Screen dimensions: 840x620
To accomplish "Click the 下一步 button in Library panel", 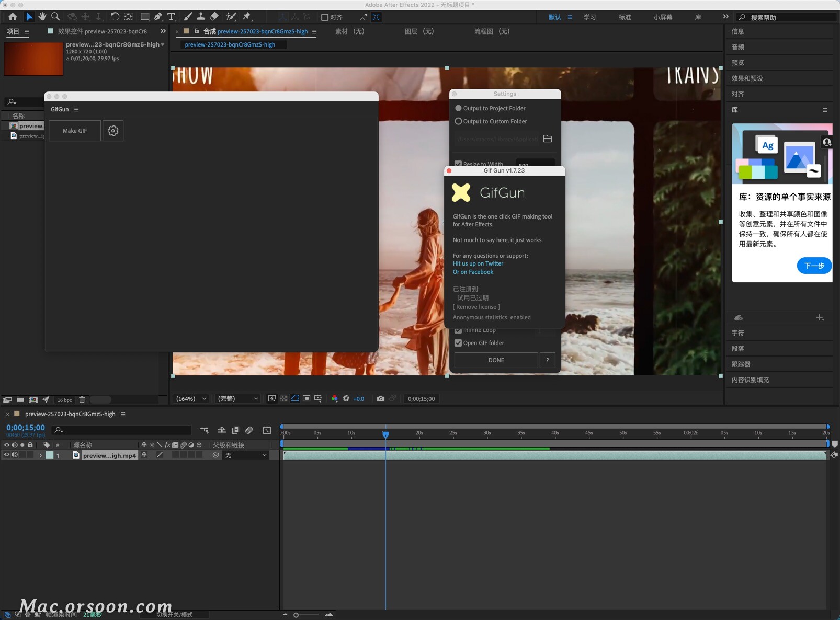I will tap(814, 266).
